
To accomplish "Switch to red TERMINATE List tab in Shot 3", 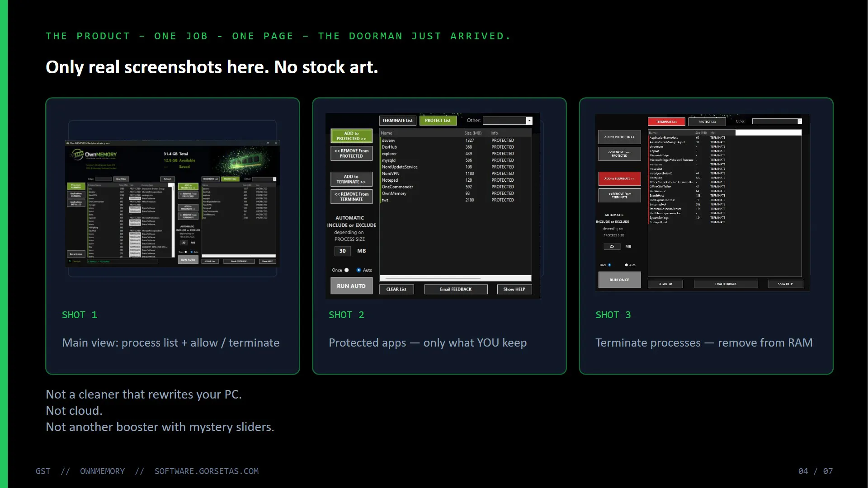I will tap(666, 122).
